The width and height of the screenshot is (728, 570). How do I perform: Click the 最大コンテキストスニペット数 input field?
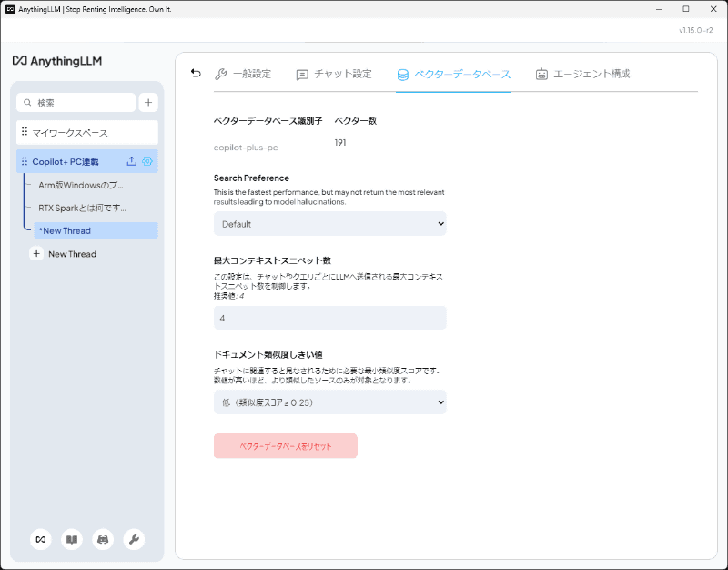(330, 318)
